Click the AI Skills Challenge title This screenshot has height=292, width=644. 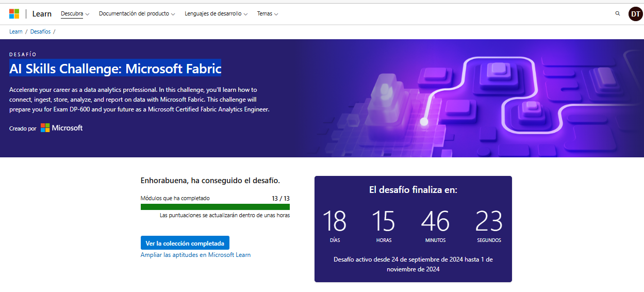pos(115,68)
